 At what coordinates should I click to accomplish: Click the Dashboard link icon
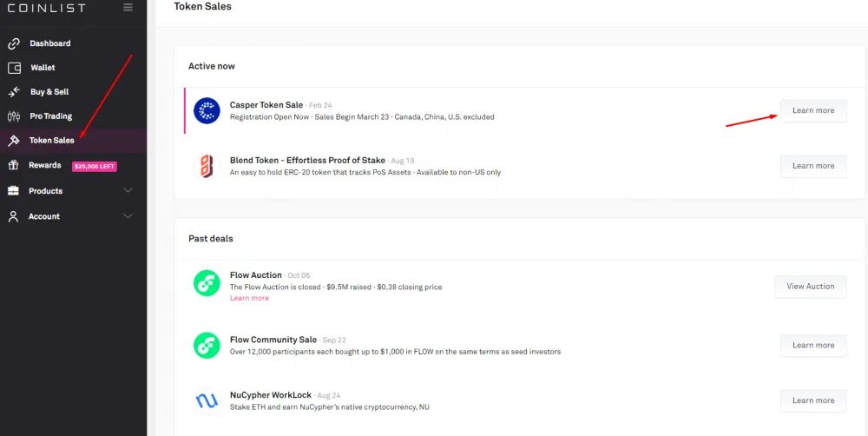(14, 43)
